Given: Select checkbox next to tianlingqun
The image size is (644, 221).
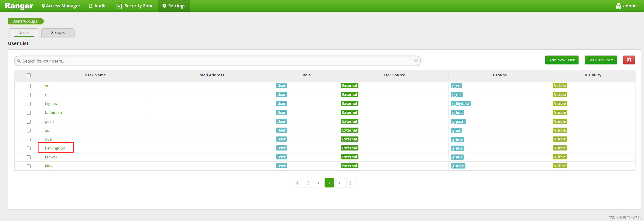Looking at the screenshot, I should [29, 148].
